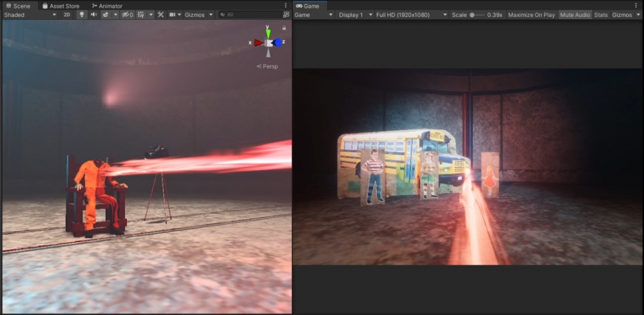Screen dimensions: 644x315
Task: Click the Maximize On Play button
Action: click(531, 15)
